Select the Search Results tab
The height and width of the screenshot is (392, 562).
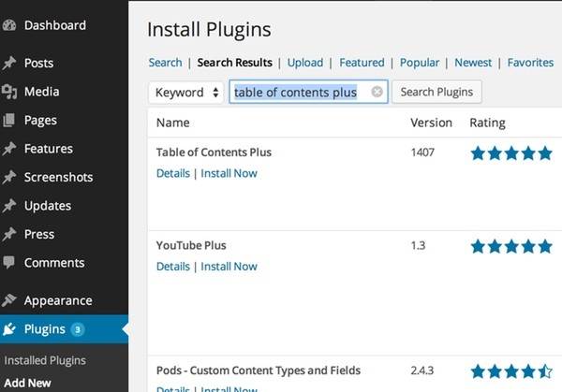click(235, 63)
